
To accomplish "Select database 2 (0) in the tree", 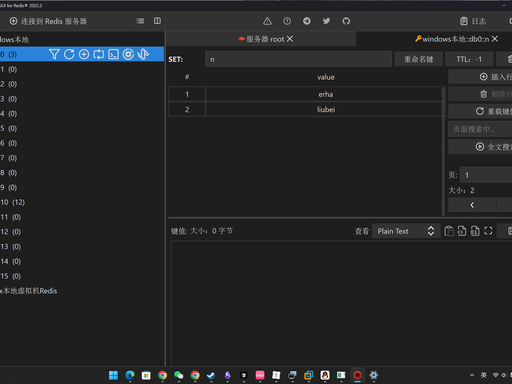I will (82, 84).
